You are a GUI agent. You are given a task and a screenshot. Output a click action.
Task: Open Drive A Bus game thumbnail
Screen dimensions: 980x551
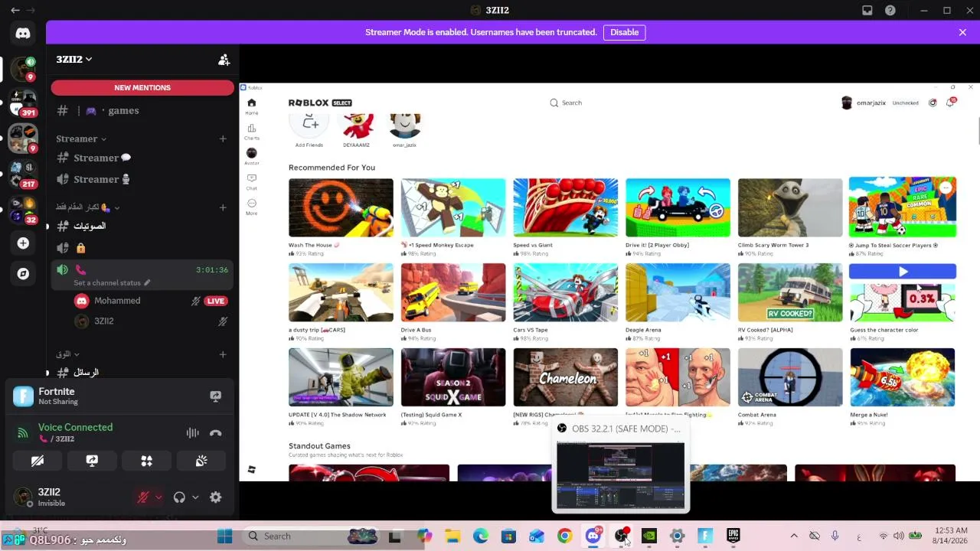(x=453, y=292)
